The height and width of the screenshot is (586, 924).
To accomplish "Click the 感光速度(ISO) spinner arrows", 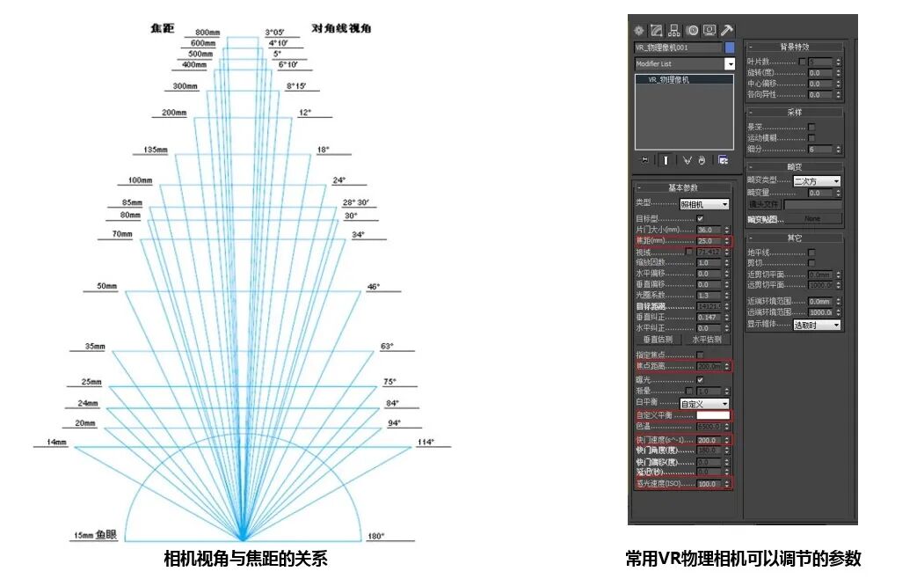I will [727, 484].
